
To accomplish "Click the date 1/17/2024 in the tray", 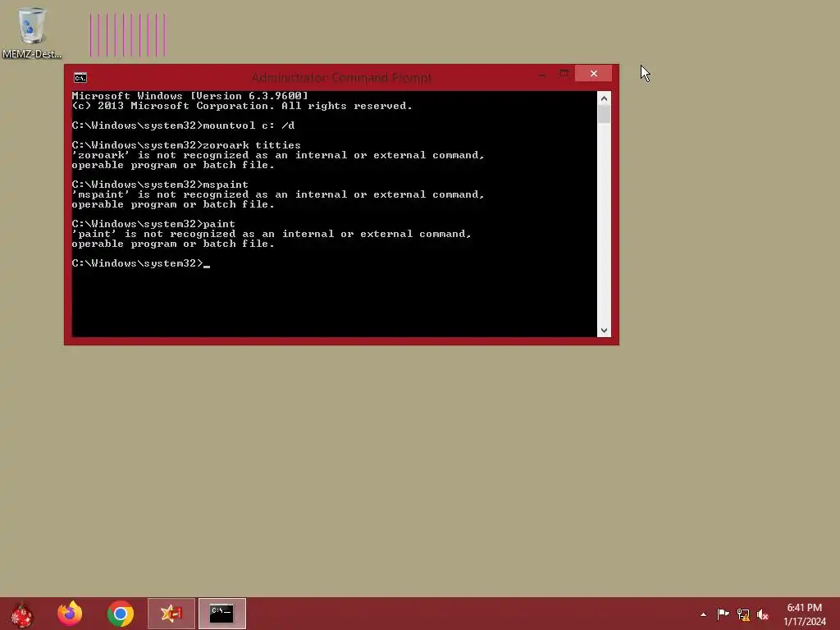I will [805, 622].
